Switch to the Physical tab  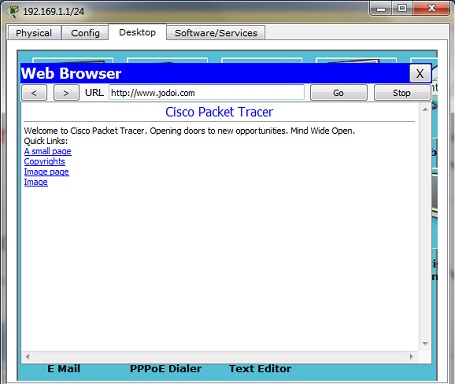coord(34,33)
